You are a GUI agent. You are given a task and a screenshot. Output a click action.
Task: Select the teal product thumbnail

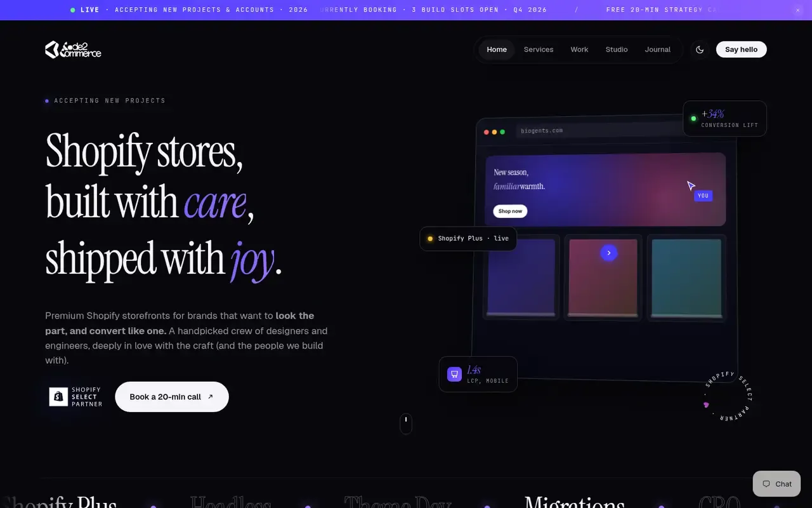[x=686, y=277]
